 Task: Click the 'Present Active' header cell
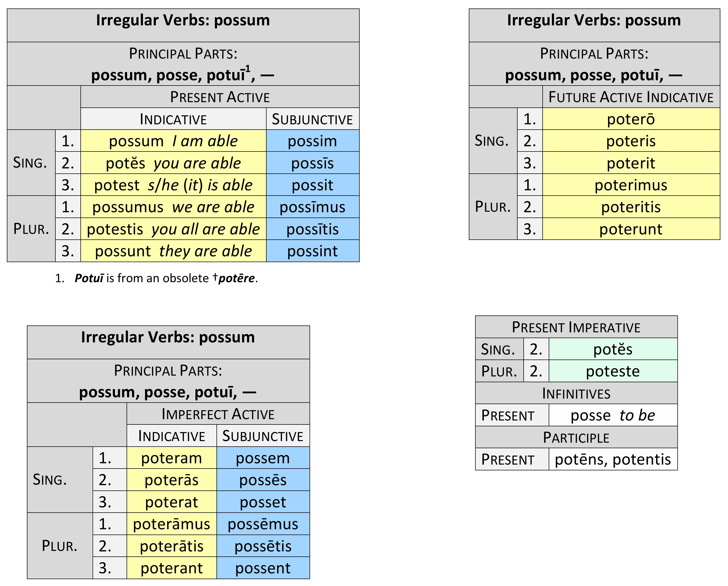pyautogui.click(x=220, y=97)
